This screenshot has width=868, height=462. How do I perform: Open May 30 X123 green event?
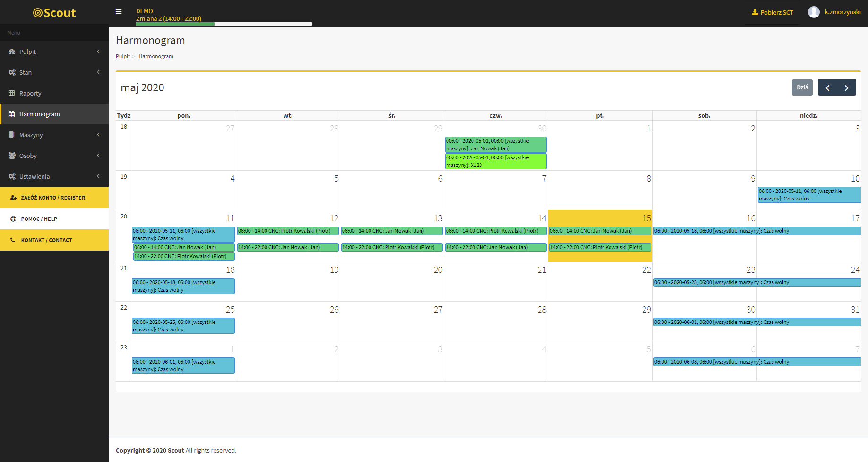[x=496, y=161]
